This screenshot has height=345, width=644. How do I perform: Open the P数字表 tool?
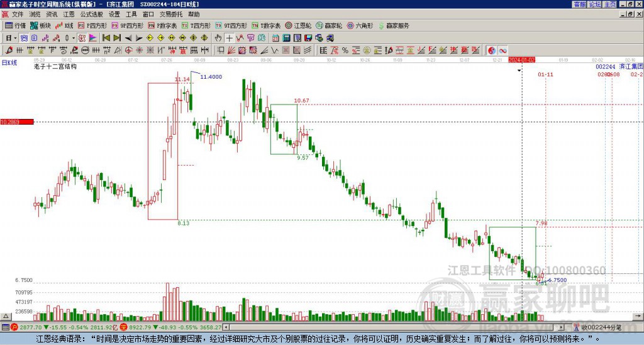click(162, 25)
